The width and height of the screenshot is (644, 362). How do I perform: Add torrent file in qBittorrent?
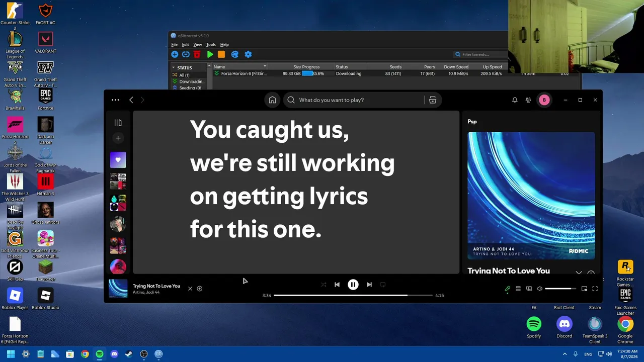(x=175, y=54)
